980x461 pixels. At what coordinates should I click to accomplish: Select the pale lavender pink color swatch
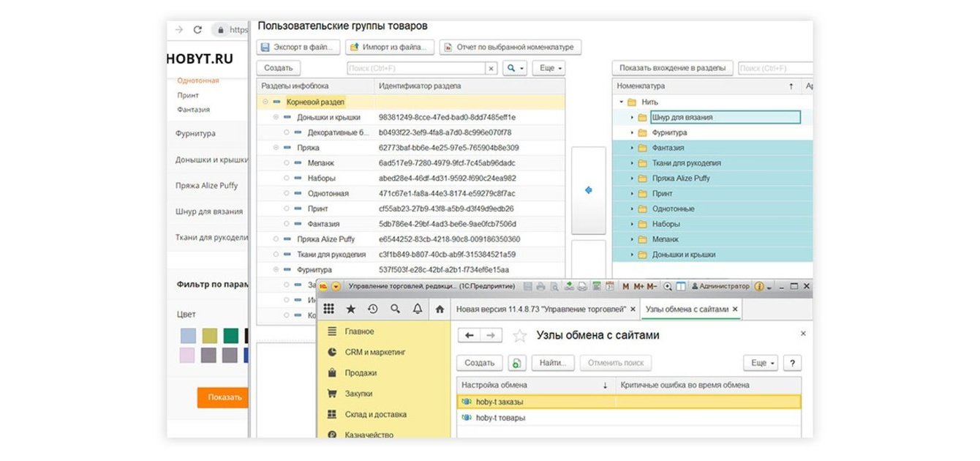(x=188, y=355)
